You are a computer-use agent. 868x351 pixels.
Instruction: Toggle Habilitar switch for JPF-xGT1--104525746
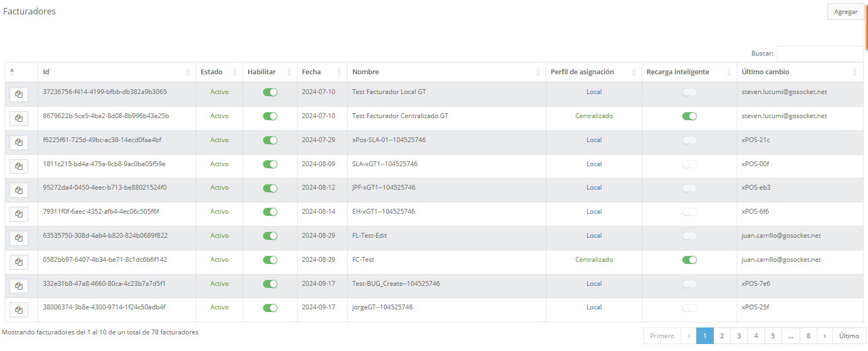click(x=270, y=188)
